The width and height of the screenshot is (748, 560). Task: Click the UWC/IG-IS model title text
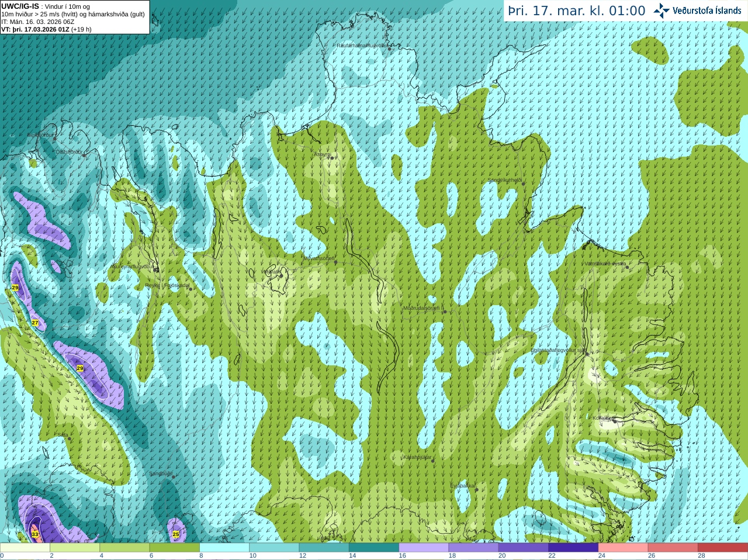click(20, 6)
